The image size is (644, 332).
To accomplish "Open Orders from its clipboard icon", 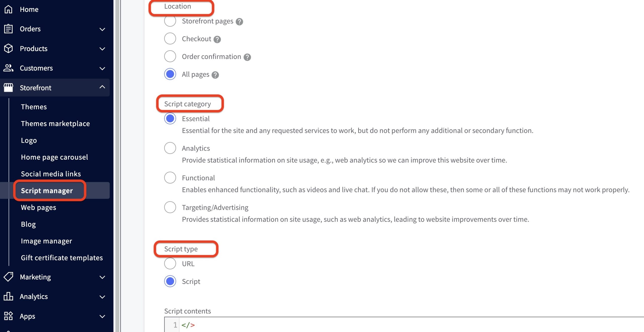I will pyautogui.click(x=8, y=29).
